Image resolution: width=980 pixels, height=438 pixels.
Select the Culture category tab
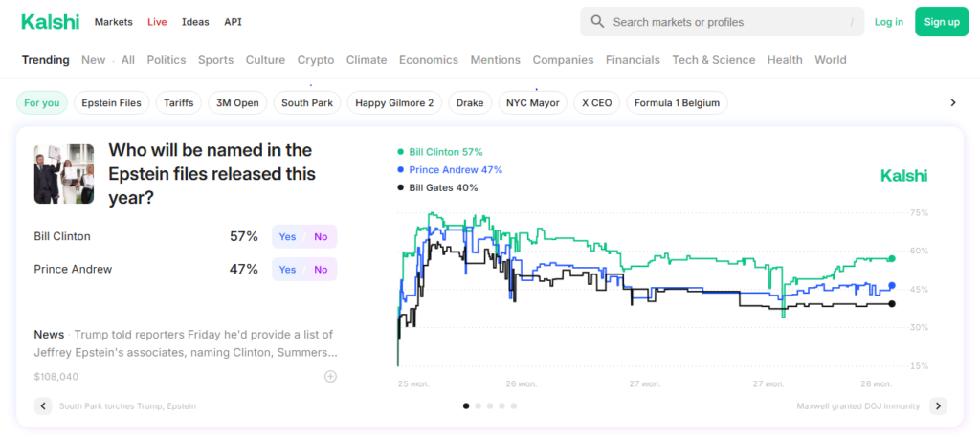[266, 60]
